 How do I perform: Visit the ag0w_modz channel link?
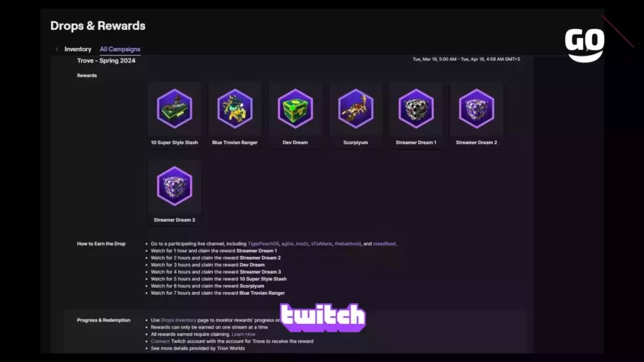pos(295,244)
